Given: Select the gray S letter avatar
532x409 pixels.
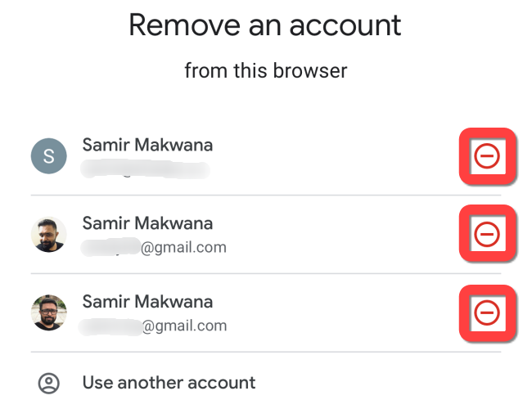Looking at the screenshot, I should click(x=48, y=155).
